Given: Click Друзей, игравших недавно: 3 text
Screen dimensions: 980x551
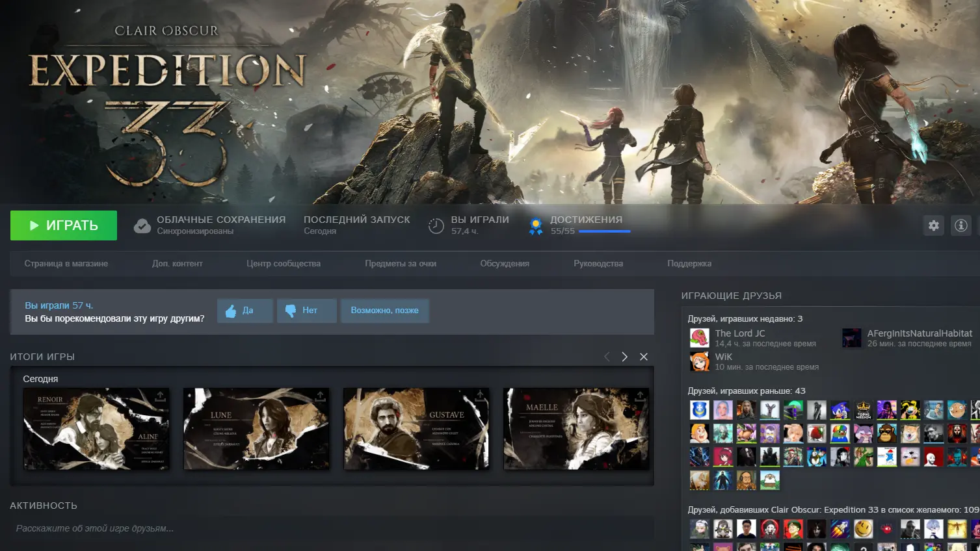Looking at the screenshot, I should point(745,319).
